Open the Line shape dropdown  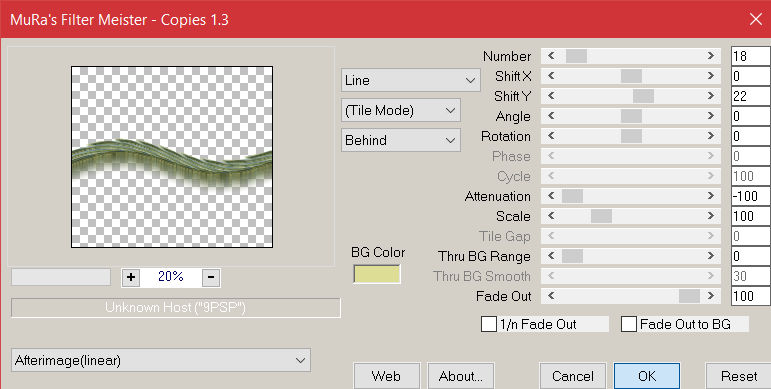(x=411, y=80)
